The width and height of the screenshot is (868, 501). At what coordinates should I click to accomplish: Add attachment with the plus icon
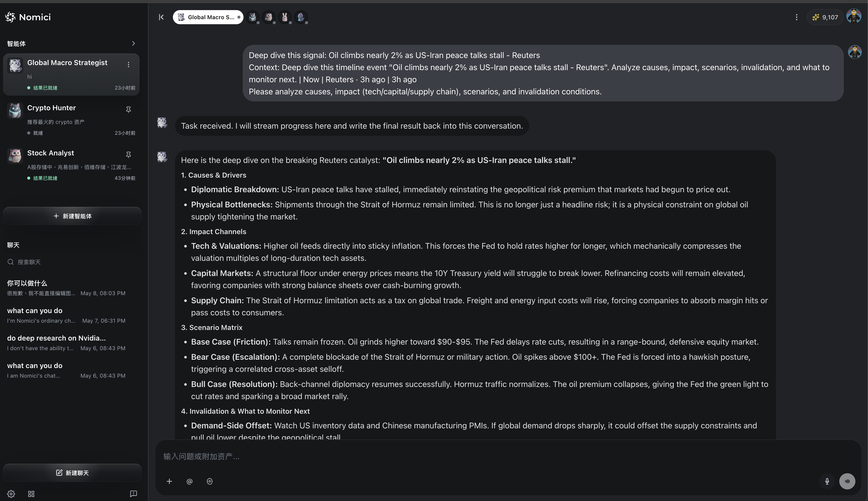click(169, 481)
